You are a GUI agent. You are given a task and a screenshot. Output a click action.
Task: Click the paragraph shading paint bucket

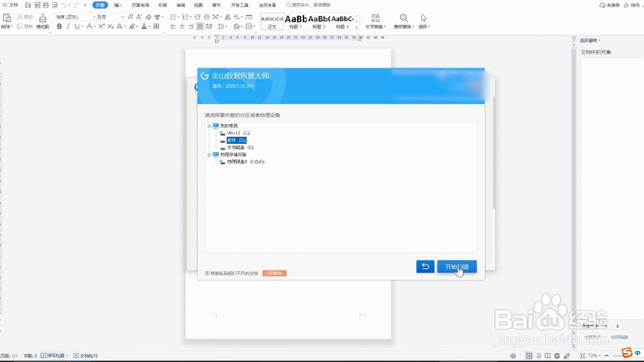(237, 26)
